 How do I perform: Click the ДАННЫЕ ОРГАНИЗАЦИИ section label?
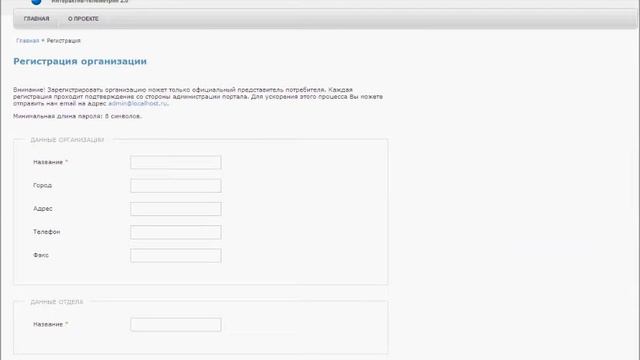(x=67, y=140)
